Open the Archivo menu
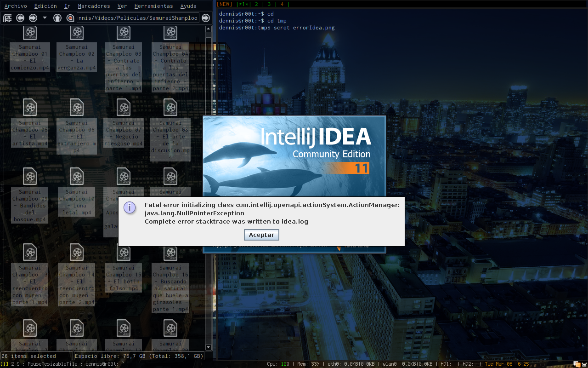The height and width of the screenshot is (368, 588). point(16,6)
